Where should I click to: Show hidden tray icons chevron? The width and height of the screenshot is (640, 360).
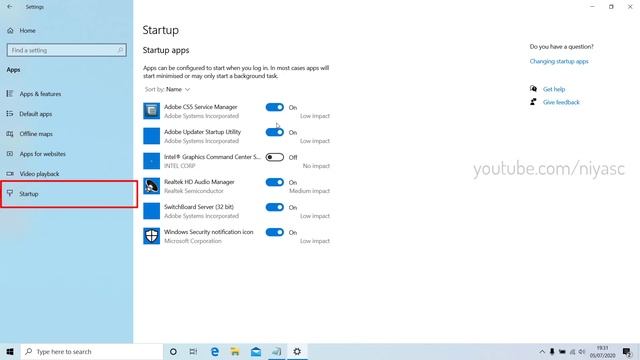[x=542, y=351]
